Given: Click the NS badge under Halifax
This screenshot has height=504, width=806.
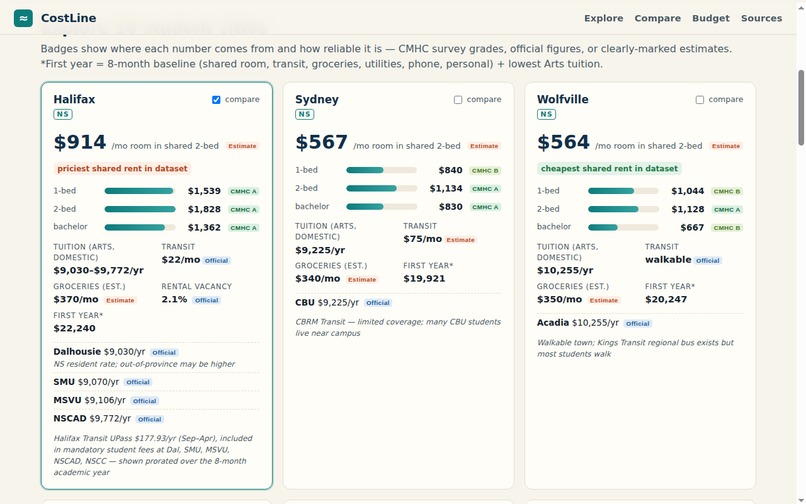Looking at the screenshot, I should pyautogui.click(x=63, y=114).
